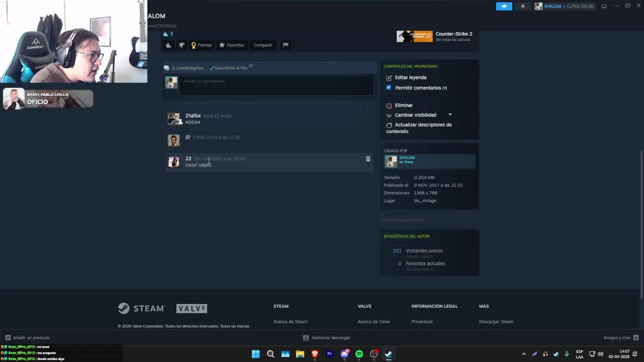Open Discord from taskbar
Screen dimensions: 644x362
[x=345, y=354]
